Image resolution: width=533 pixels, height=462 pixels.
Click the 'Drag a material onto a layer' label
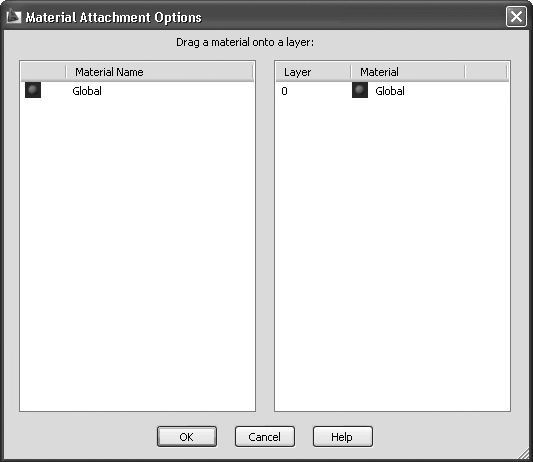245,42
